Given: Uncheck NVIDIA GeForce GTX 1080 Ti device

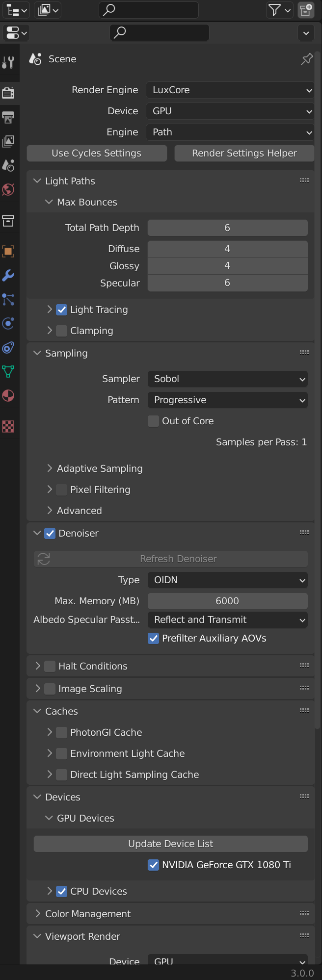Looking at the screenshot, I should coord(154,865).
